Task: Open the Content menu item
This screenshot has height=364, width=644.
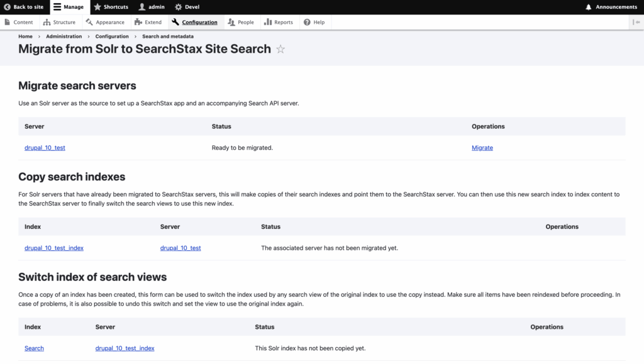Action: click(19, 22)
